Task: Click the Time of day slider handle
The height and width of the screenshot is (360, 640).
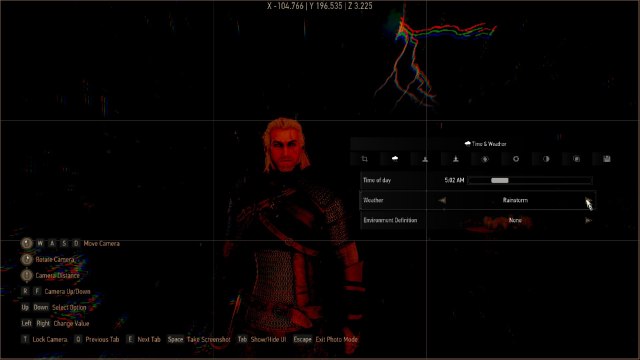Action: pos(500,180)
